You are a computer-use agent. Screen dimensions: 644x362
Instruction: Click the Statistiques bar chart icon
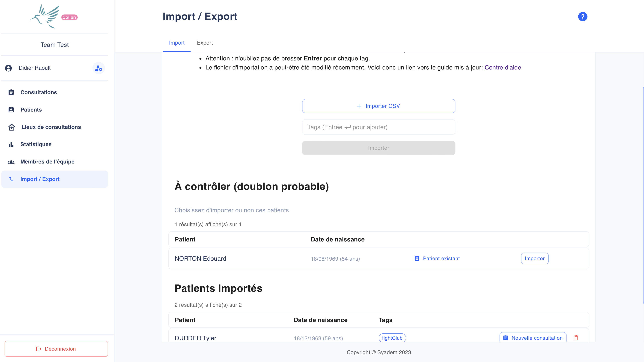pos(11,144)
